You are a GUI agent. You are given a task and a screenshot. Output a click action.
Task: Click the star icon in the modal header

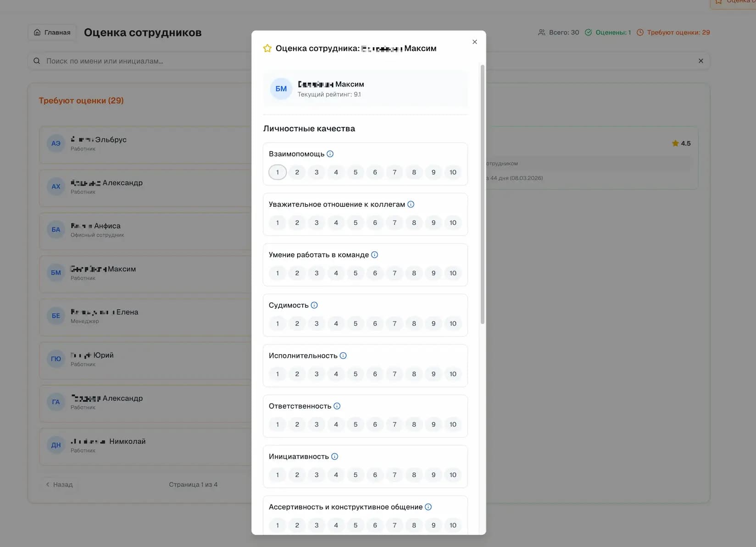coord(267,48)
